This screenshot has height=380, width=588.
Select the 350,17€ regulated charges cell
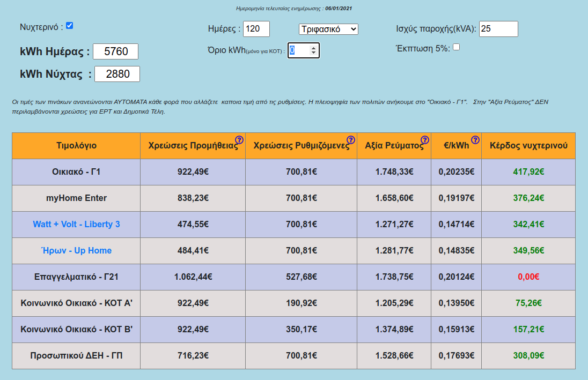tap(302, 329)
